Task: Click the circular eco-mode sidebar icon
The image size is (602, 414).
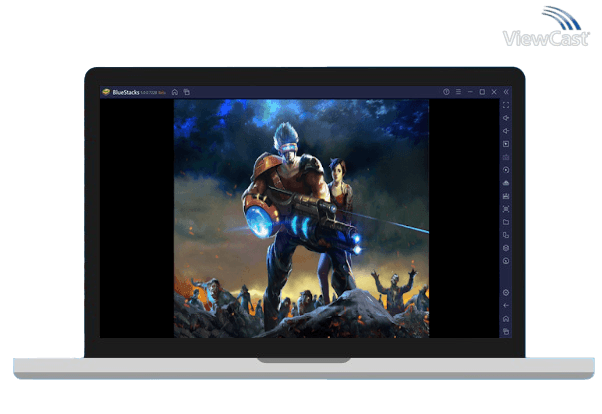Action: click(x=506, y=261)
